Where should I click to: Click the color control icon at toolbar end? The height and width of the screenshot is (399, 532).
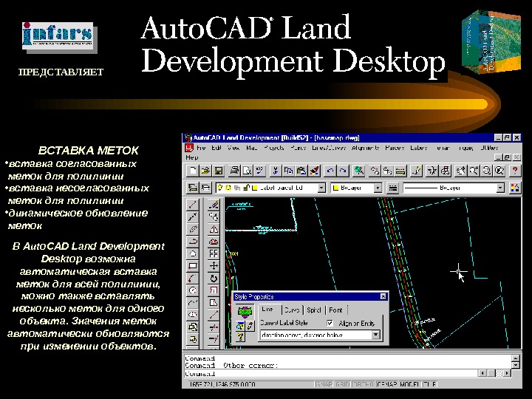[515, 188]
